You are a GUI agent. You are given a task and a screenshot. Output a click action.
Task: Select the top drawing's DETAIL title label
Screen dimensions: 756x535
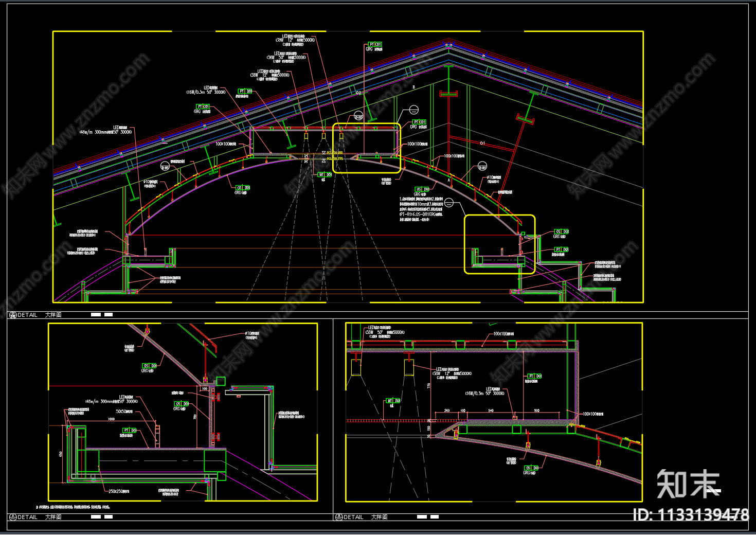pos(27,315)
